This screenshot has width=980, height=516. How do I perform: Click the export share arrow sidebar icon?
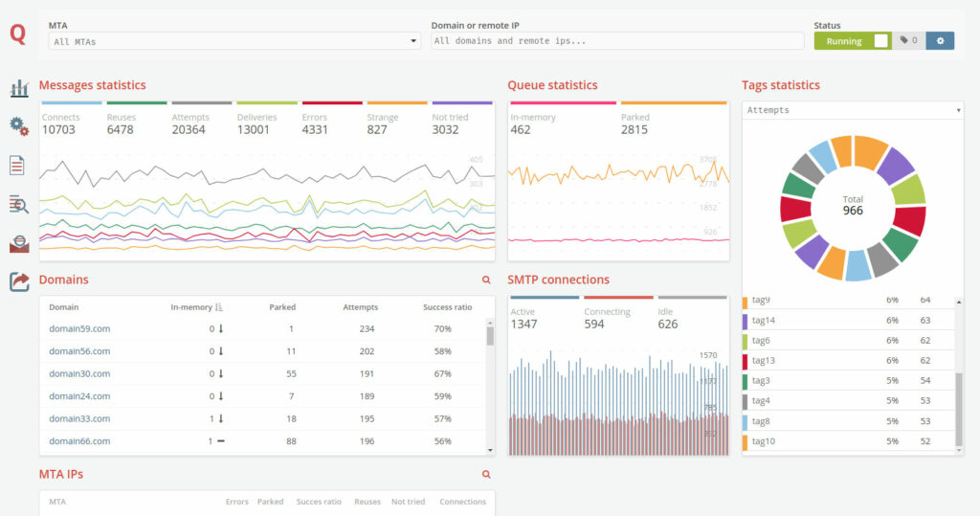(19, 281)
